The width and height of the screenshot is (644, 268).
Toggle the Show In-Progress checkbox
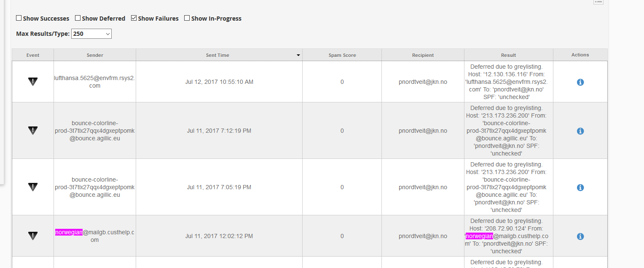point(187,18)
